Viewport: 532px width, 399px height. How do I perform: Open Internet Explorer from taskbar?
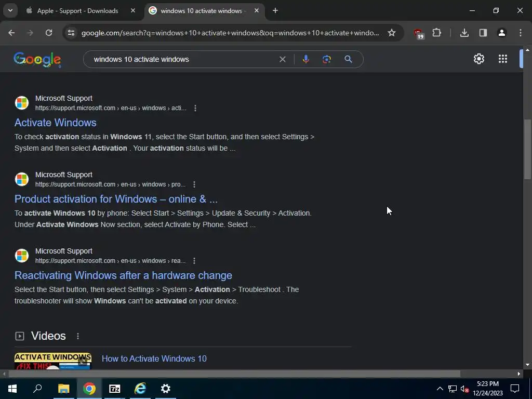[x=140, y=389]
